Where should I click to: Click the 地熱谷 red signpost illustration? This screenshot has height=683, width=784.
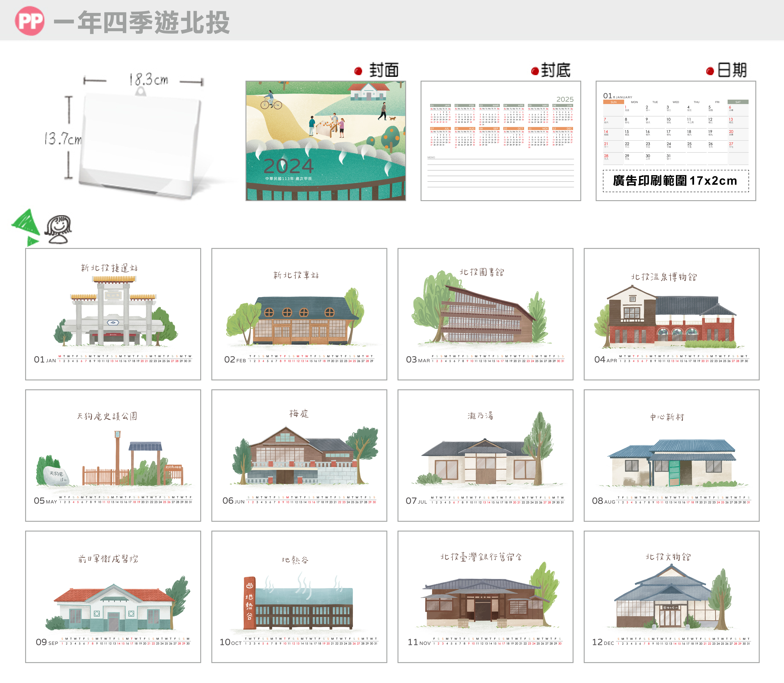[x=249, y=603]
